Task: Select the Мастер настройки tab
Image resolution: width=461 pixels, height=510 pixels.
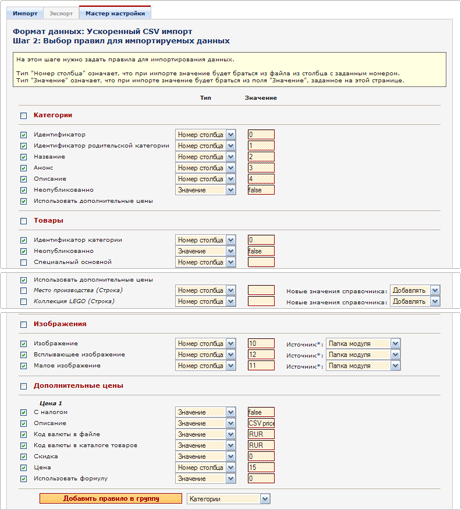Action: 115,13
